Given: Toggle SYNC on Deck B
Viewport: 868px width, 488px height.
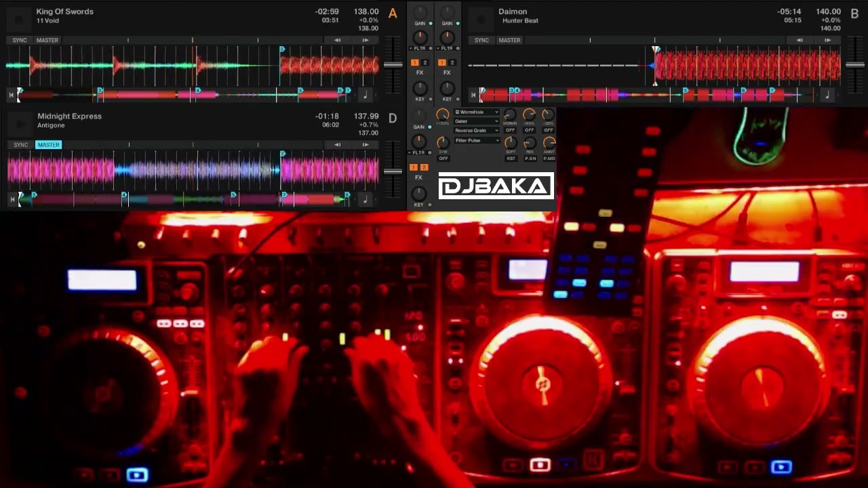Looking at the screenshot, I should click(x=481, y=40).
